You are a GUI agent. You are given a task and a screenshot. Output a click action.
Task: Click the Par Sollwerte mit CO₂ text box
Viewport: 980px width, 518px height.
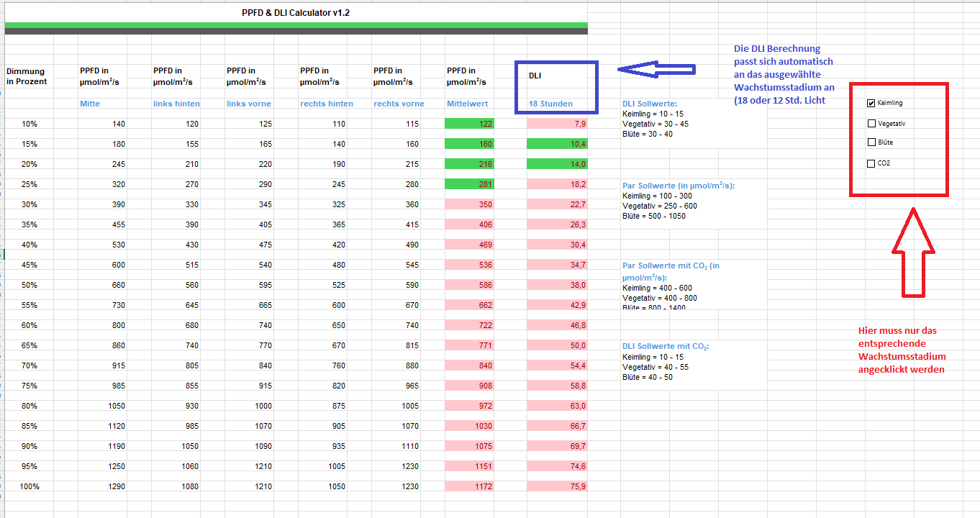coord(692,286)
